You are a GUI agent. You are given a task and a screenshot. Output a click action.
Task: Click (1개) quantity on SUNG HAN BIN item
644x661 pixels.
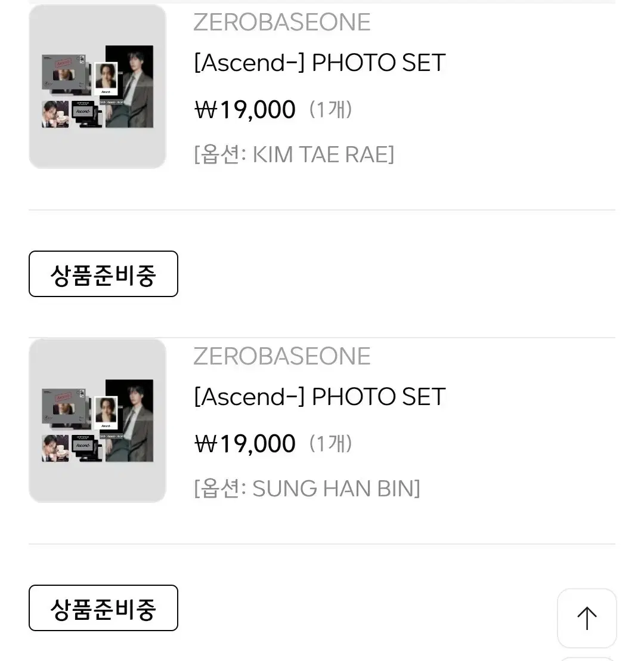click(x=330, y=443)
